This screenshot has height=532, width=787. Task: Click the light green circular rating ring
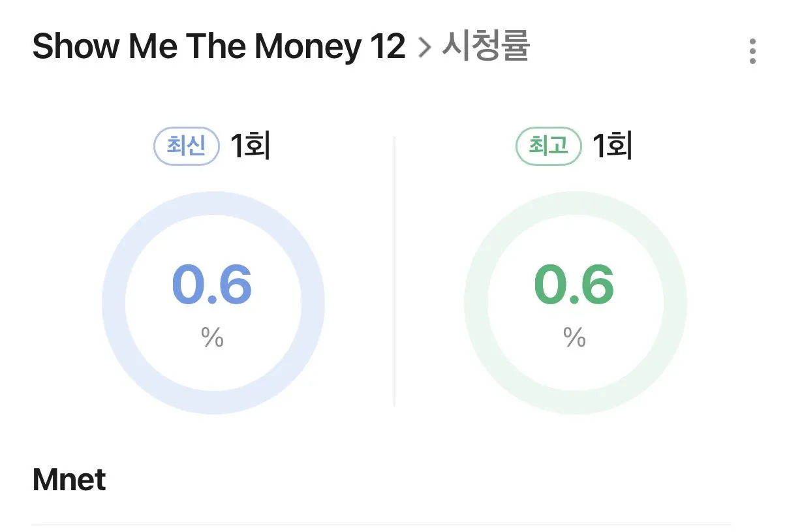[476, 304]
